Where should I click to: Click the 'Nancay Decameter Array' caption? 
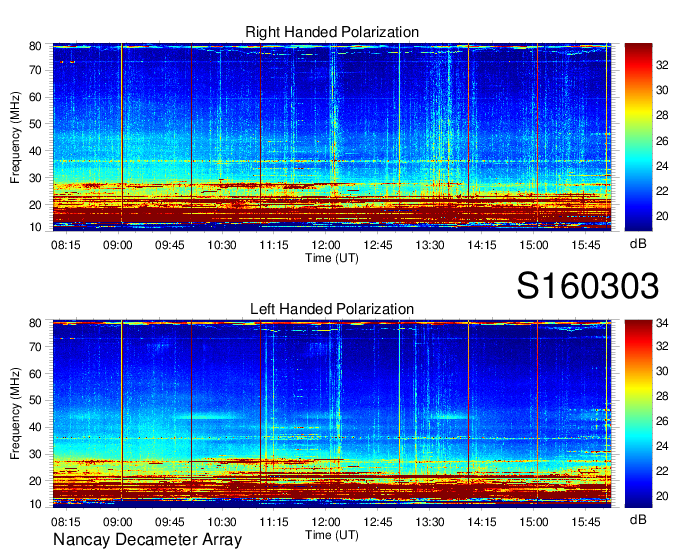pos(147,540)
